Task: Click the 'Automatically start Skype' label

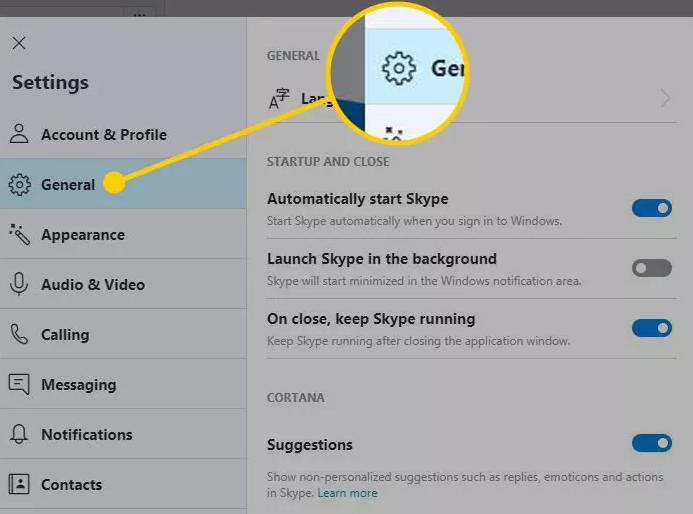Action: tap(358, 199)
